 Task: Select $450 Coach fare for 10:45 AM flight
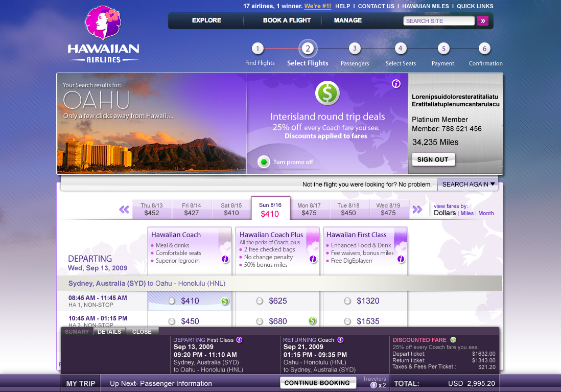click(172, 321)
